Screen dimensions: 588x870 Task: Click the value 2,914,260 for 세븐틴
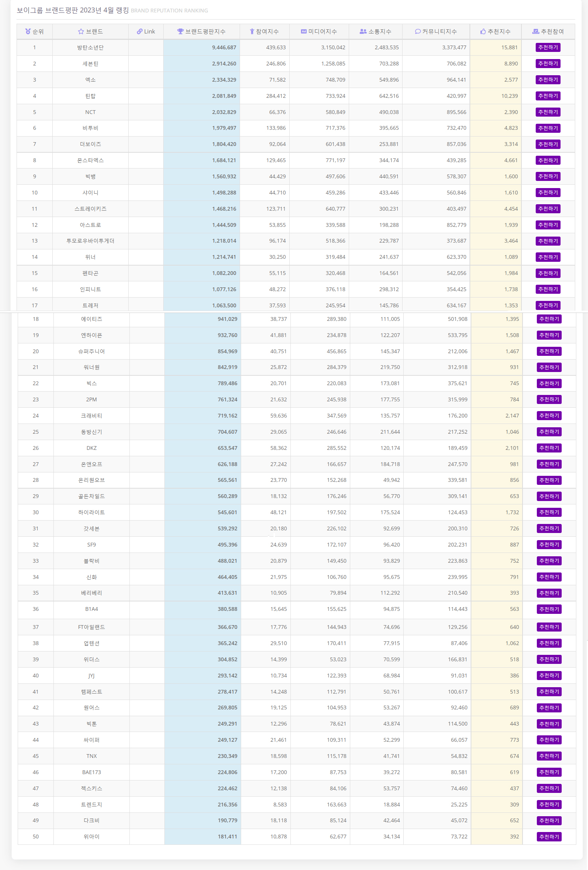[224, 64]
